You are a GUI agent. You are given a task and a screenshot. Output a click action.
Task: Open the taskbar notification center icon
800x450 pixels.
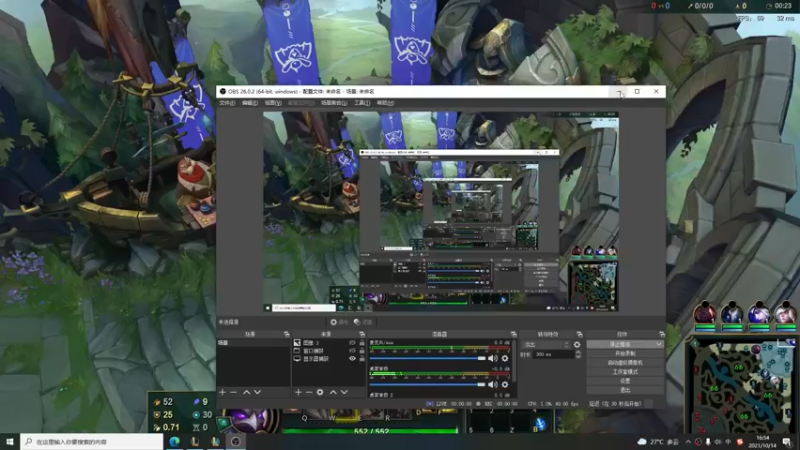(x=787, y=442)
